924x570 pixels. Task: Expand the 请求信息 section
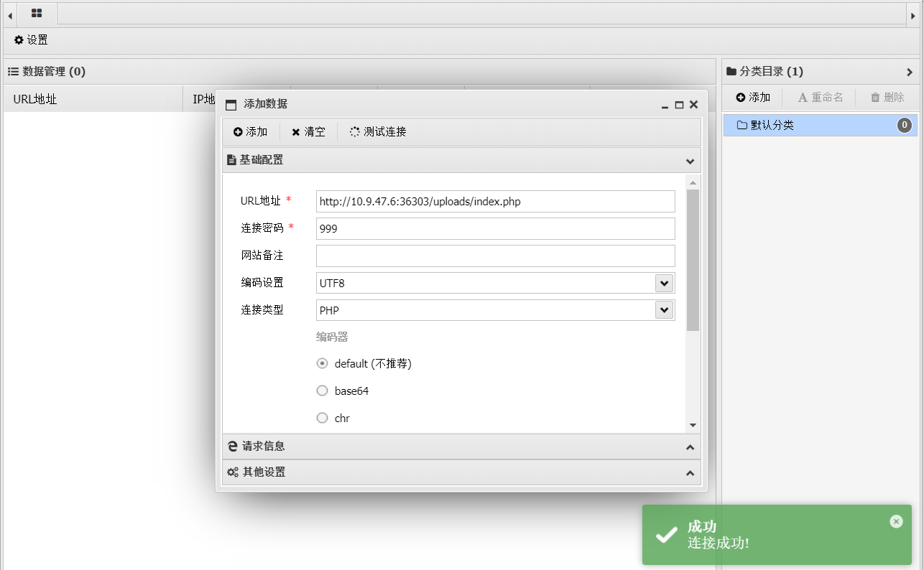point(690,447)
